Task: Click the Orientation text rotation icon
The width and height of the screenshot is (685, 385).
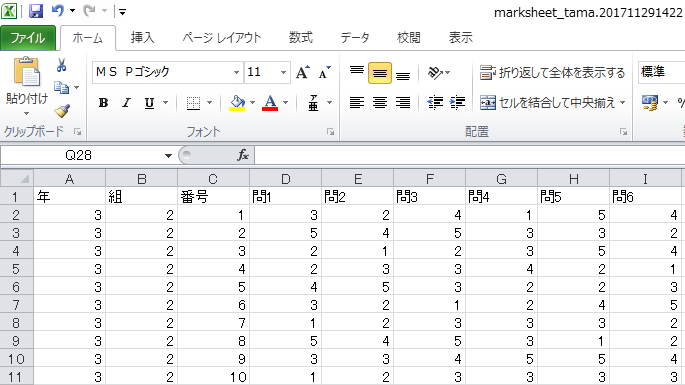Action: click(436, 73)
